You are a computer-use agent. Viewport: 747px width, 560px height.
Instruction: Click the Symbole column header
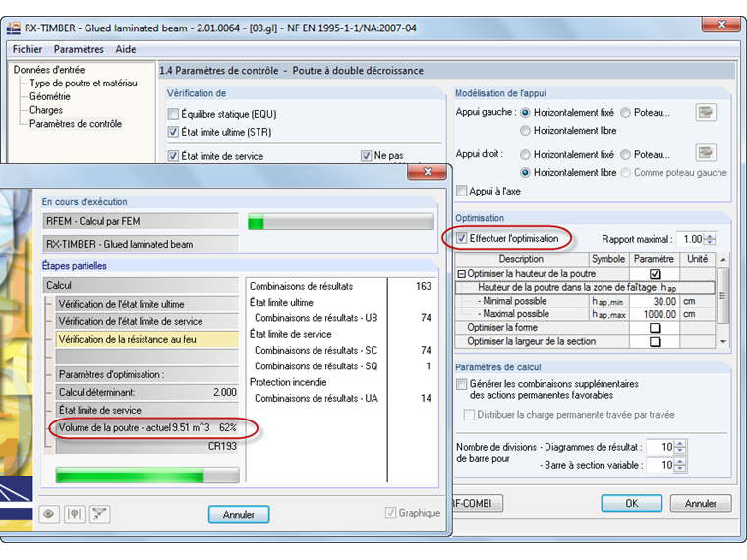point(608,259)
